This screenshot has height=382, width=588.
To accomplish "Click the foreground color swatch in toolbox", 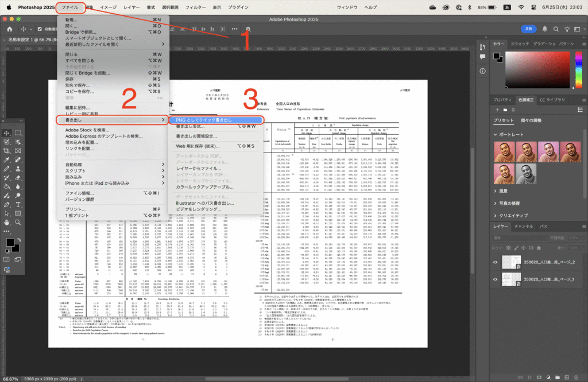I will click(9, 242).
